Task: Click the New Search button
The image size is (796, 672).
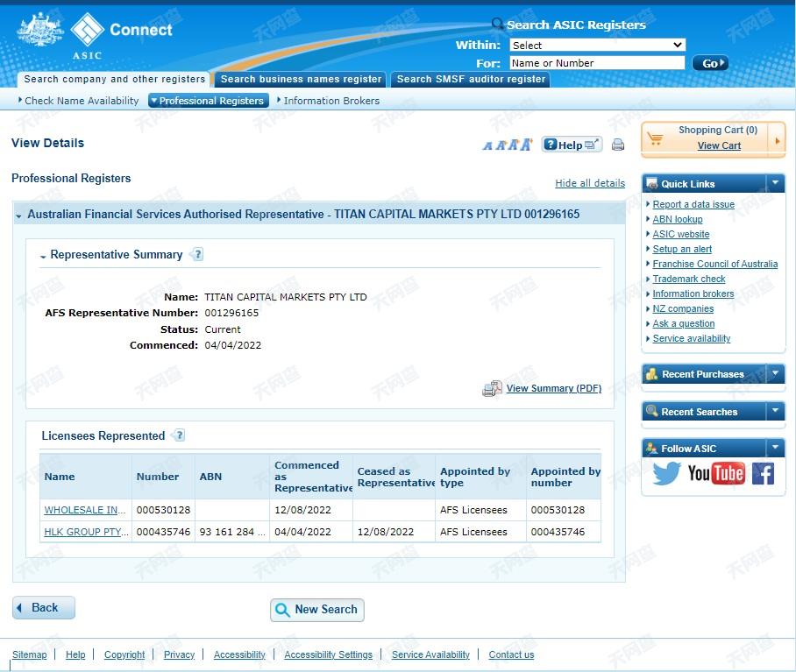Action: (317, 609)
